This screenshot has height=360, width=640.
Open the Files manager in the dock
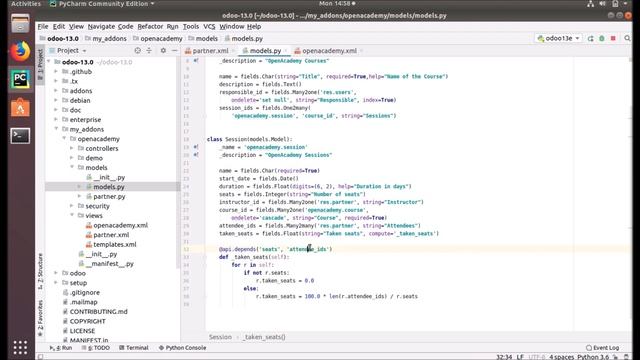pyautogui.click(x=20, y=23)
